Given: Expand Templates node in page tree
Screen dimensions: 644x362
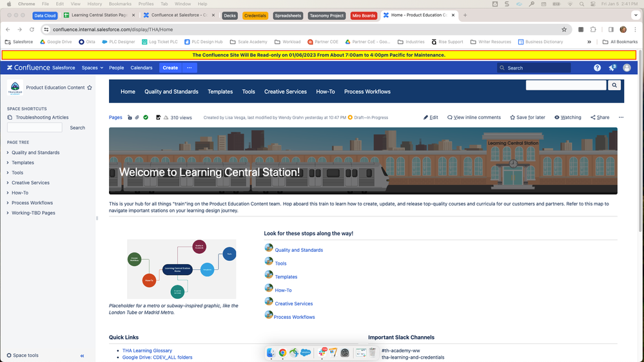Looking at the screenshot, I should pyautogui.click(x=8, y=162).
